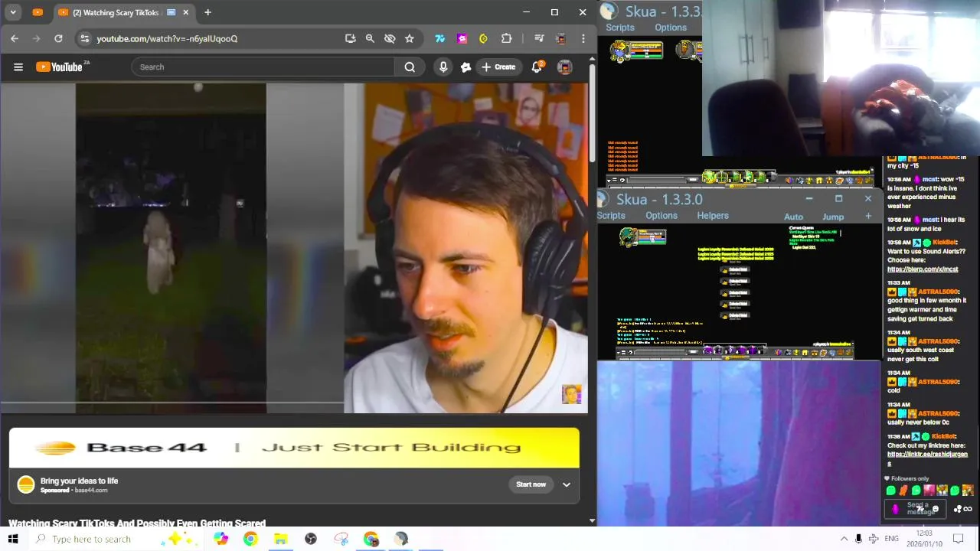
Task: Click the install app icon in address bar
Action: (x=350, y=38)
